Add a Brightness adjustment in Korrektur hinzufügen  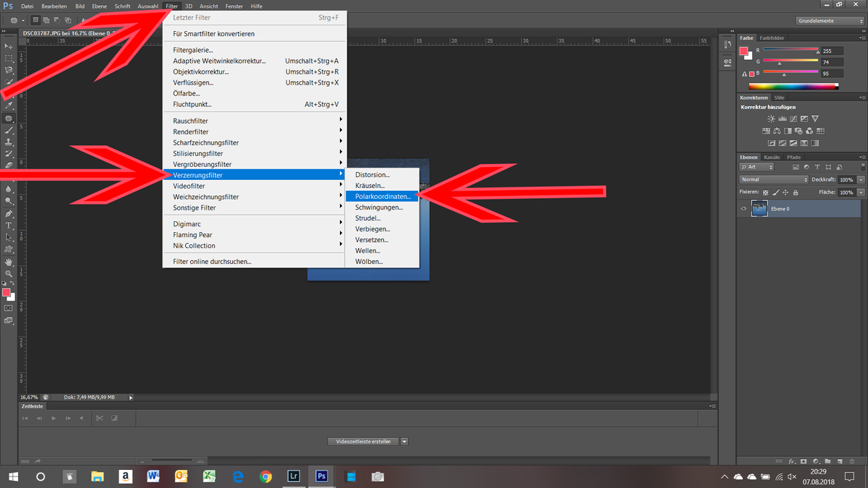(771, 118)
